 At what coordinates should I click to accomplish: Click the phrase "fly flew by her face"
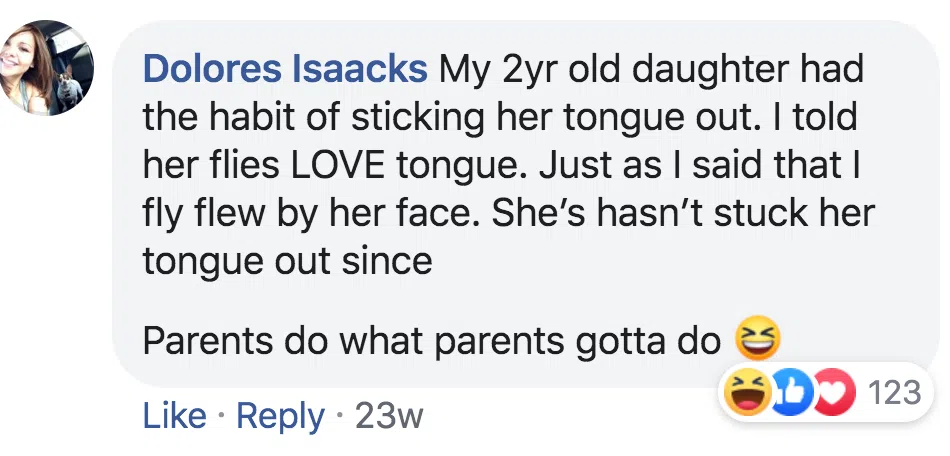point(317,213)
